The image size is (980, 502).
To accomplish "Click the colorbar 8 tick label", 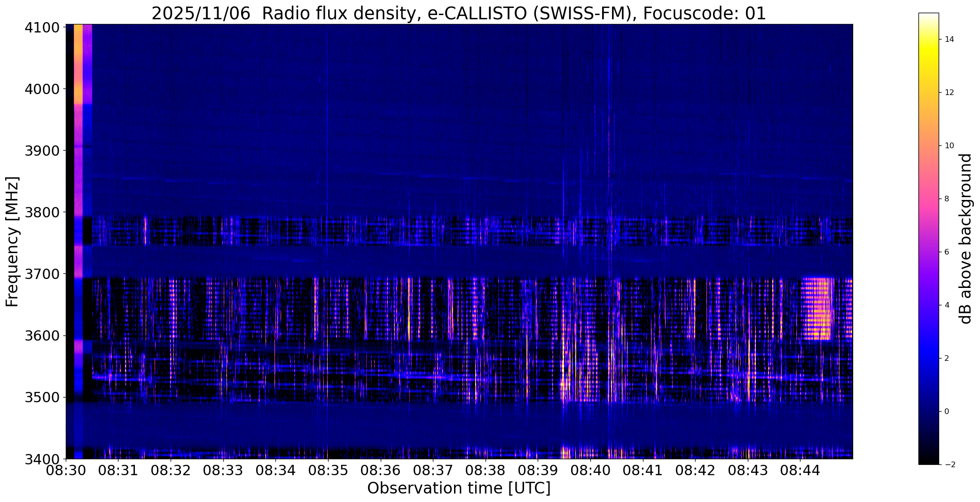I will 947,199.
